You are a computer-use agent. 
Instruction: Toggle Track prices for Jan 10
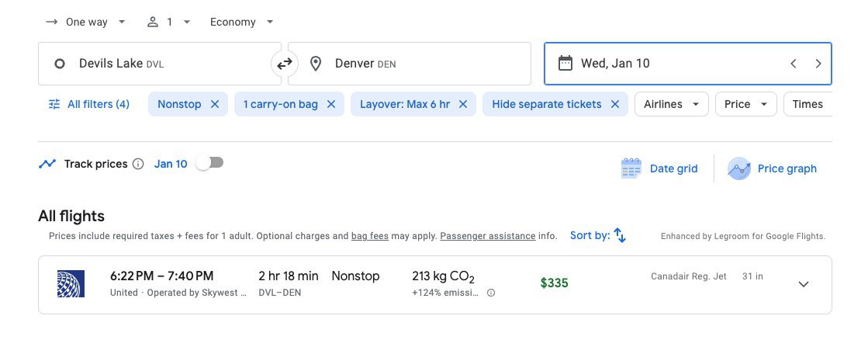(x=209, y=163)
